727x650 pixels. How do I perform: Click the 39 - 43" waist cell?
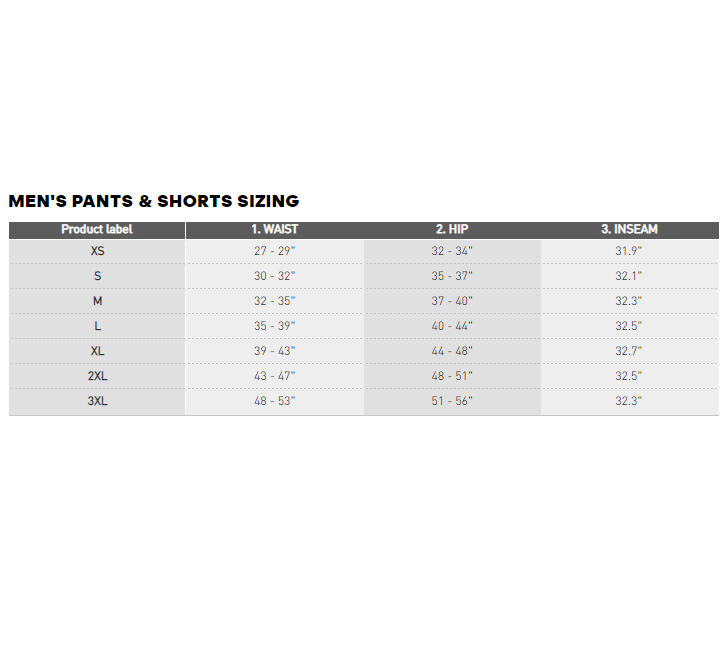(x=274, y=351)
